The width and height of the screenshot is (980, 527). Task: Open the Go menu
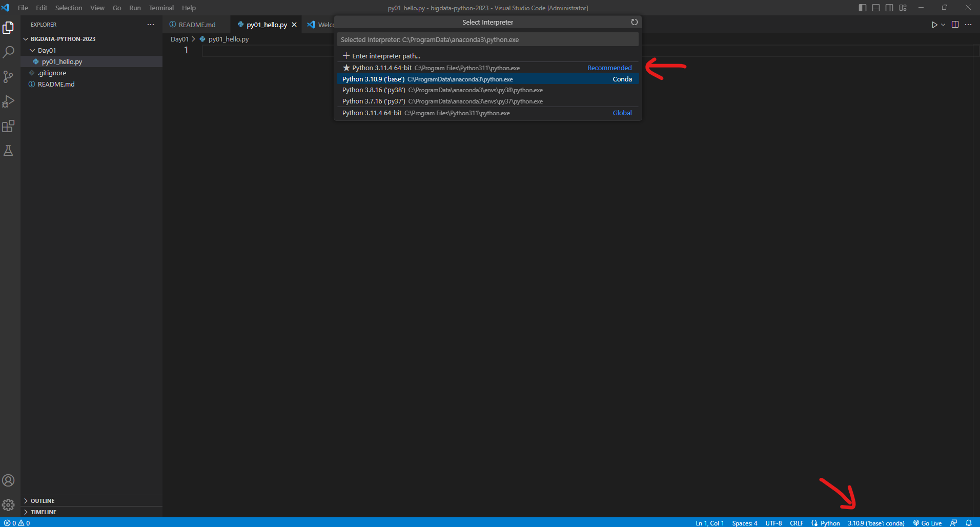(x=117, y=8)
